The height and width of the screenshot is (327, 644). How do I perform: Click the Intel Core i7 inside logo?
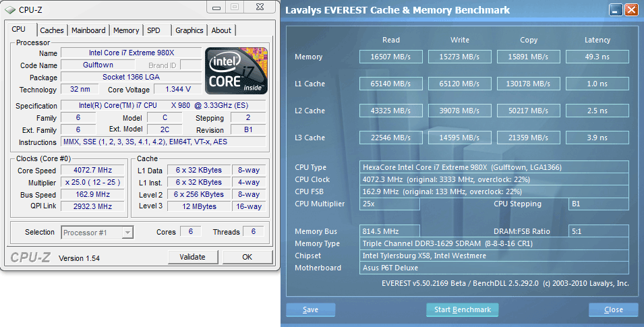tap(236, 71)
